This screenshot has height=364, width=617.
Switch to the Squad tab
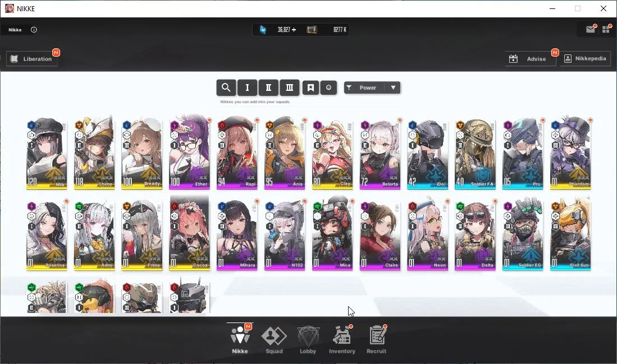pyautogui.click(x=274, y=340)
